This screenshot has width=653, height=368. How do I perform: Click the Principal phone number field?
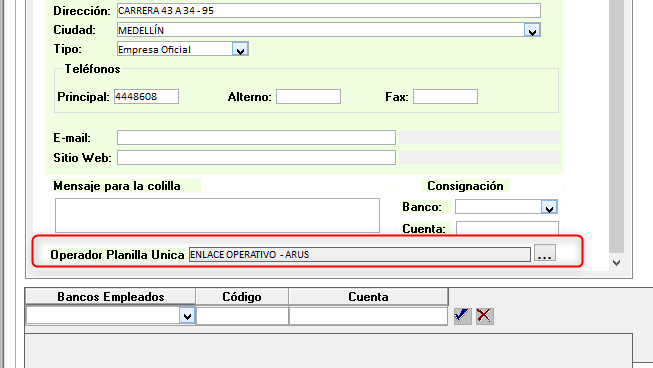pyautogui.click(x=146, y=97)
